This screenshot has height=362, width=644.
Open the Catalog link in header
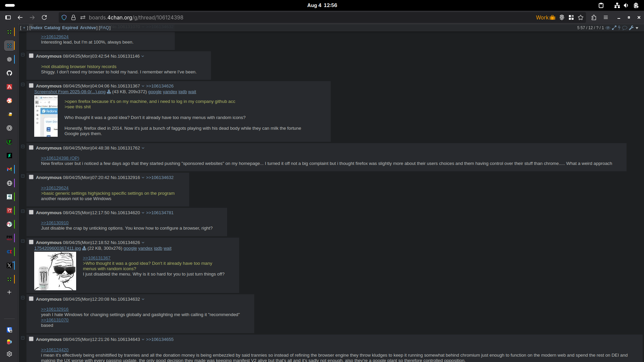52,28
